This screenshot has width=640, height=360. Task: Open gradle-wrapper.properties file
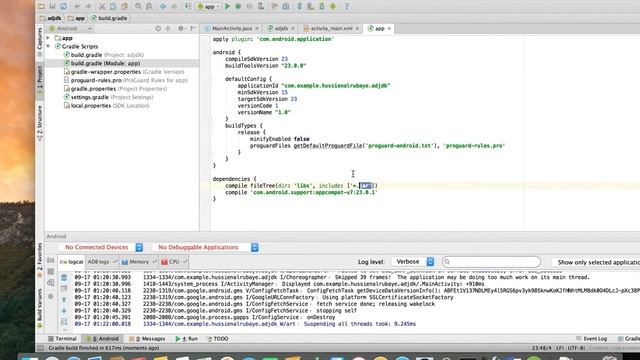coord(124,72)
